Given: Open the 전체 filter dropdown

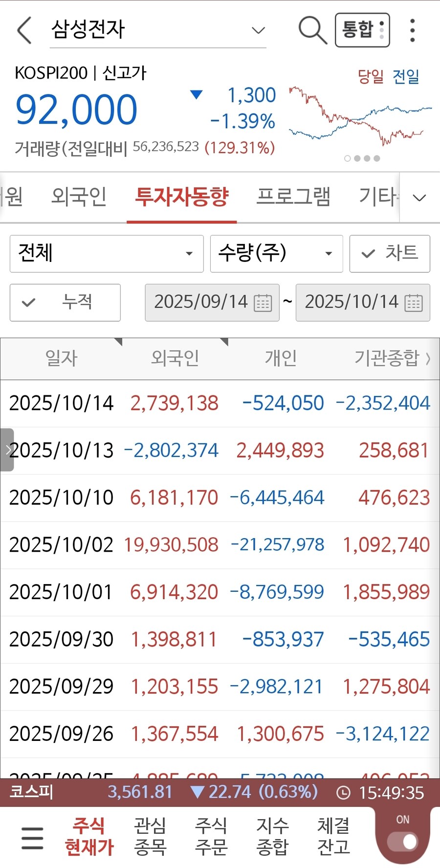Looking at the screenshot, I should tap(107, 253).
